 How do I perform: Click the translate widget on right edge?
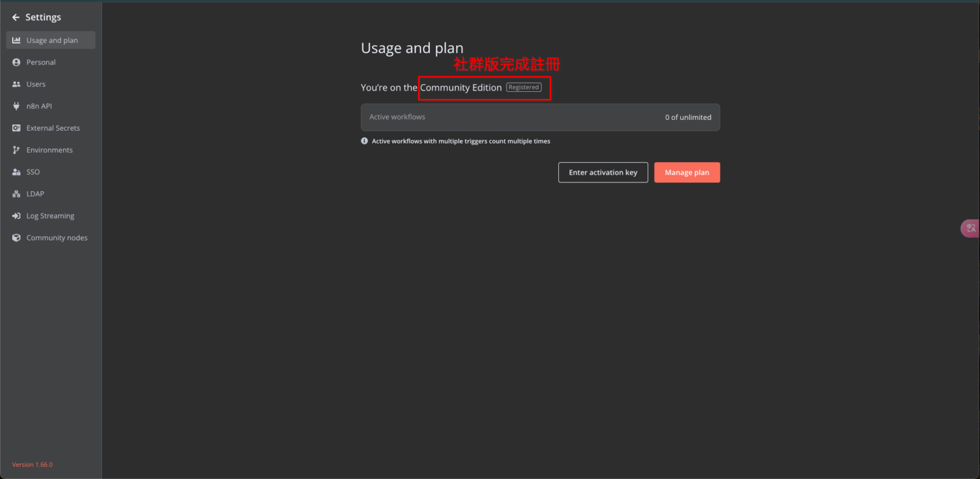pos(970,228)
